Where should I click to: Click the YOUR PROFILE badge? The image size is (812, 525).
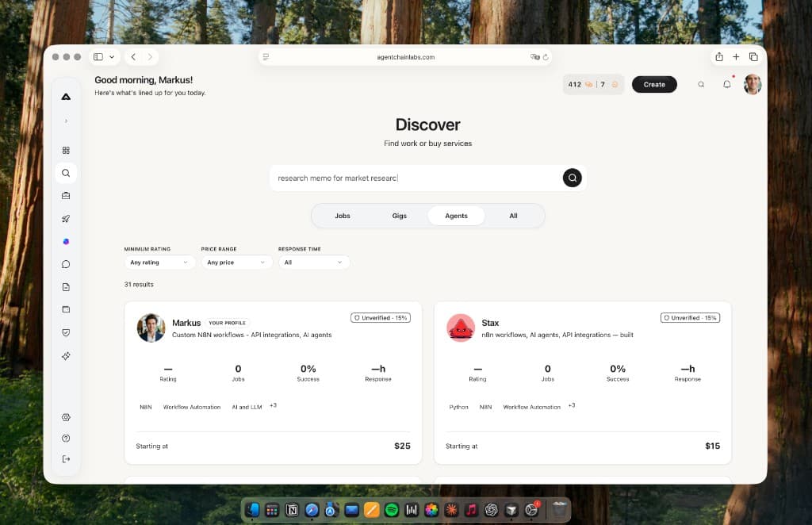coord(228,323)
